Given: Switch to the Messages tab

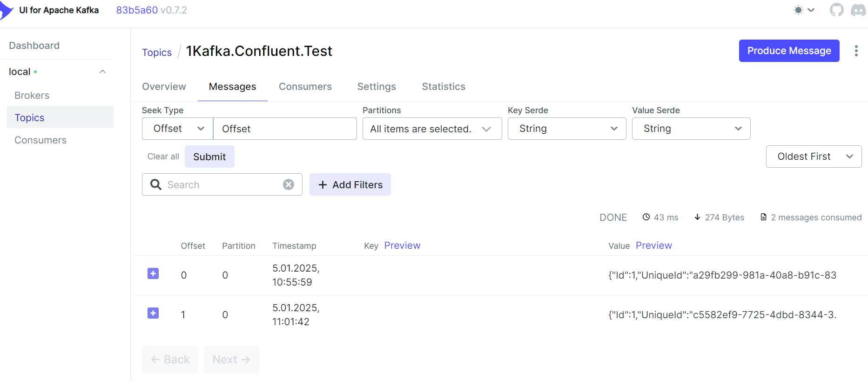Looking at the screenshot, I should 232,87.
